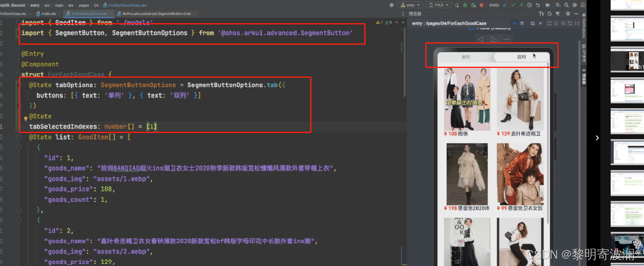
Task: Collapse the list @State array fold marker
Action: click(19, 137)
